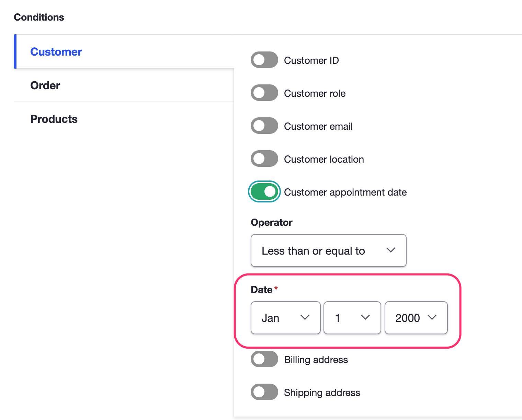
Task: Click the chevron arrow beside year 2000
Action: 432,317
